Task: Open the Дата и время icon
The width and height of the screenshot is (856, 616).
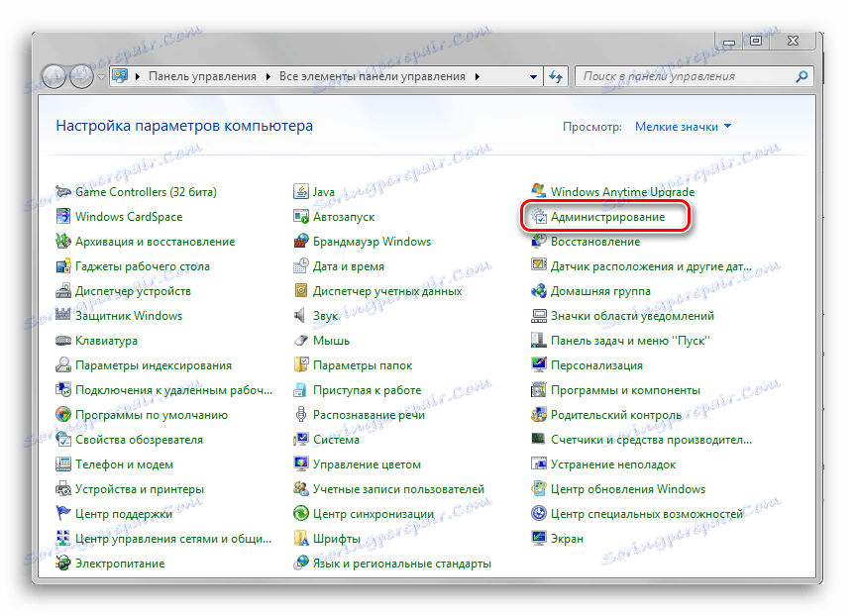Action: (301, 266)
